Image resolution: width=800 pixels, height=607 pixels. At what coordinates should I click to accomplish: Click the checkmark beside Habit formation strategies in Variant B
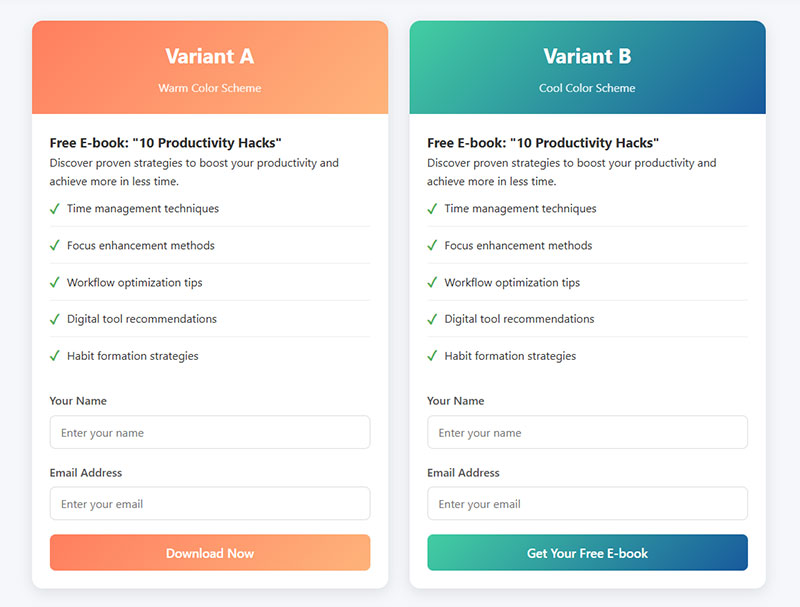tap(432, 356)
